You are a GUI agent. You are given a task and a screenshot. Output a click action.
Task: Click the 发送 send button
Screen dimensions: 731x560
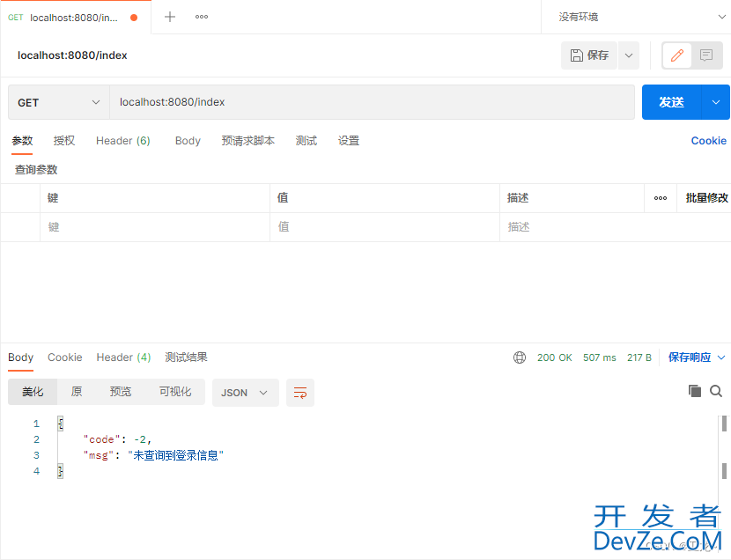coord(671,102)
